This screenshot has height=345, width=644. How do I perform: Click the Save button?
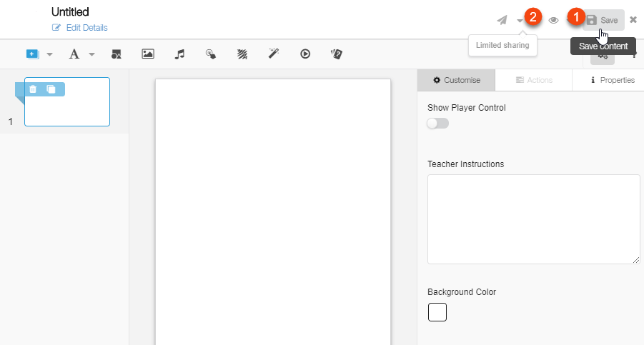603,20
